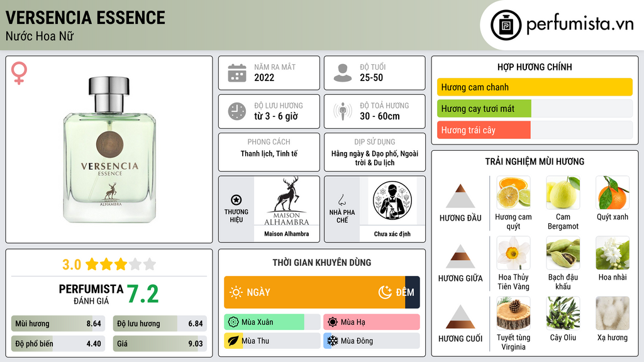
Task: Click the Versencia Essence bottle image
Action: [x=109, y=150]
